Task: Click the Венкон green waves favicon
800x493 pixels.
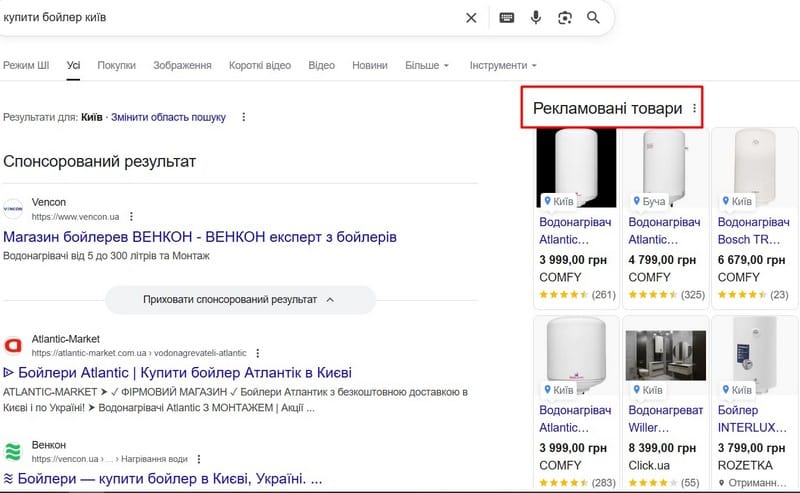Action: 13,452
